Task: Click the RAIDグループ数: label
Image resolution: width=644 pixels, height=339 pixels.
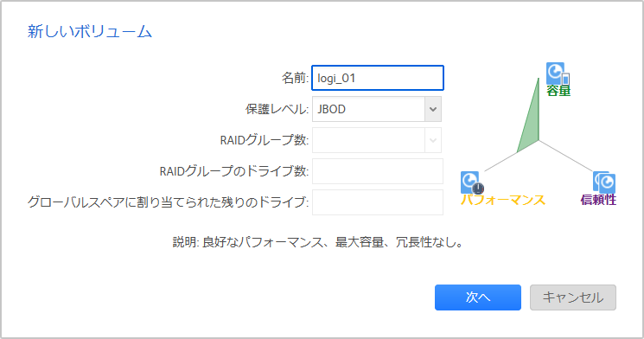Action: [x=265, y=140]
